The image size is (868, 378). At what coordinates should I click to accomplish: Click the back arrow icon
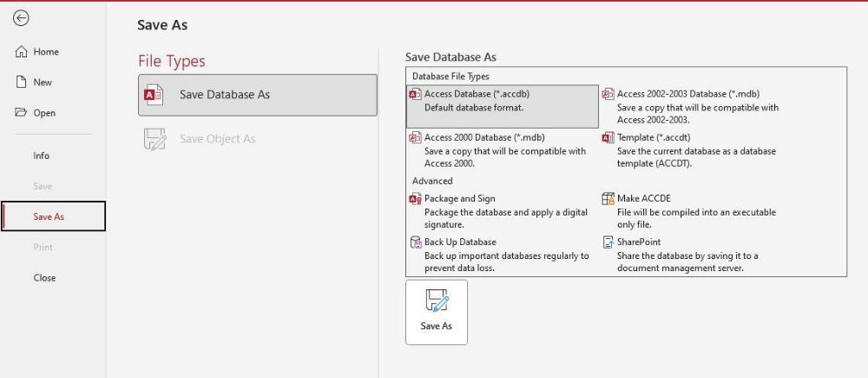coord(21,19)
